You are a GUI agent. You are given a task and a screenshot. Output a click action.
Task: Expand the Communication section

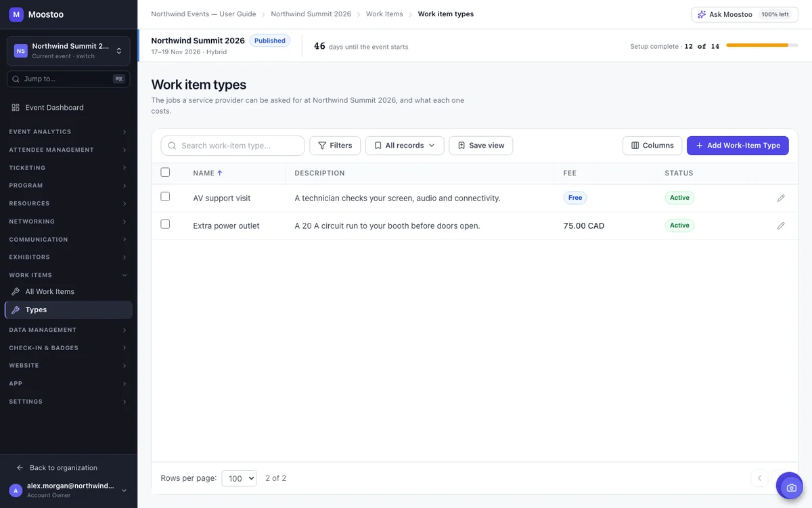[x=68, y=240]
